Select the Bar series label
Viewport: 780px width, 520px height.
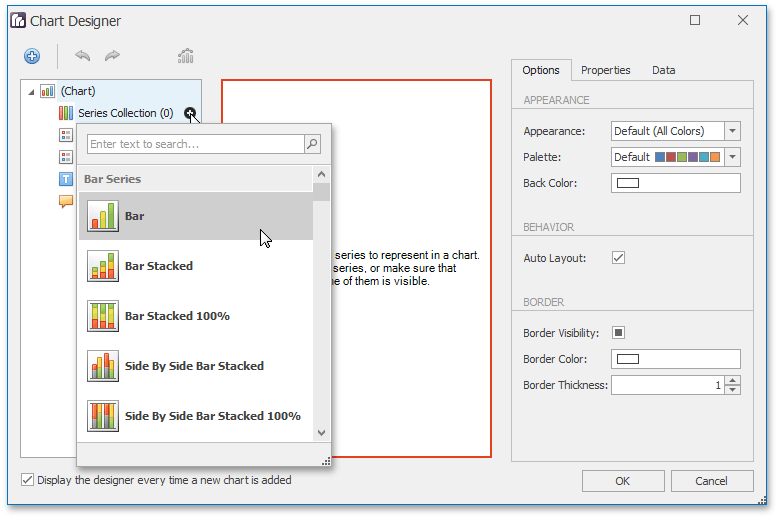point(134,216)
